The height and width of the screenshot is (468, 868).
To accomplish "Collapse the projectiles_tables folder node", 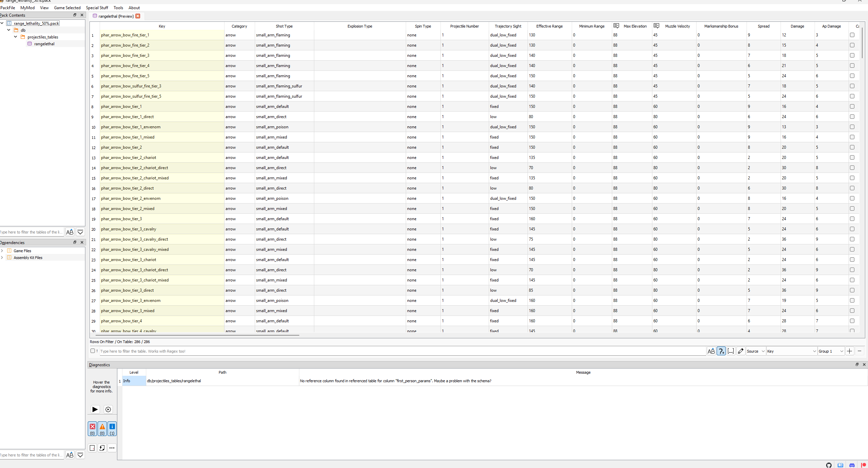I will tap(16, 37).
